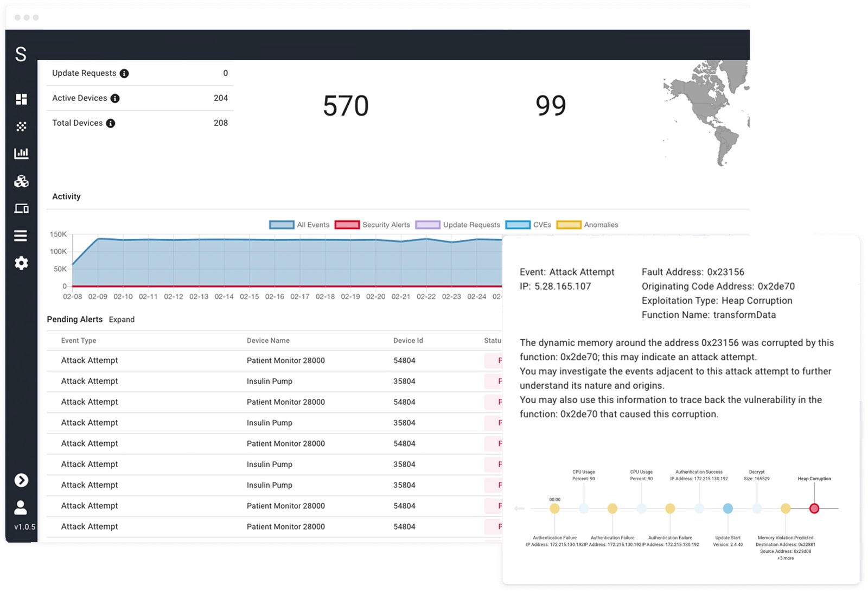Click the user profile icon in sidebar
The height and width of the screenshot is (592, 868).
pos(21,507)
